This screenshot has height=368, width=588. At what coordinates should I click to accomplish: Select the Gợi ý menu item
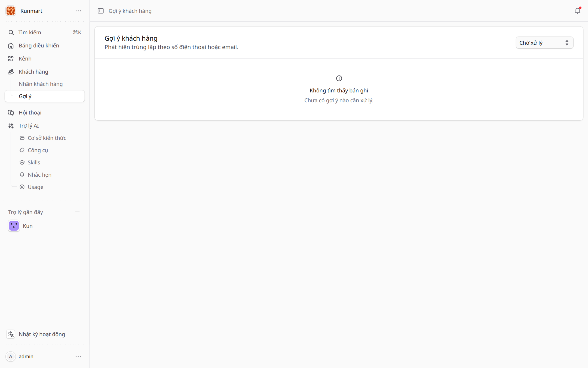(45, 96)
